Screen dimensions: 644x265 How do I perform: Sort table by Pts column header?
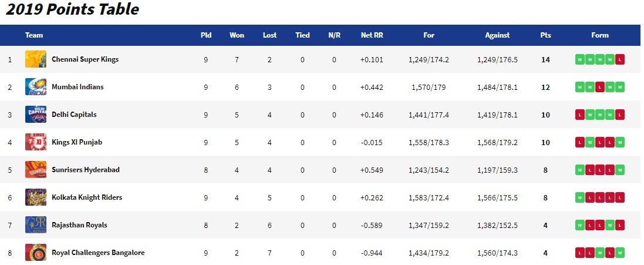(x=545, y=35)
